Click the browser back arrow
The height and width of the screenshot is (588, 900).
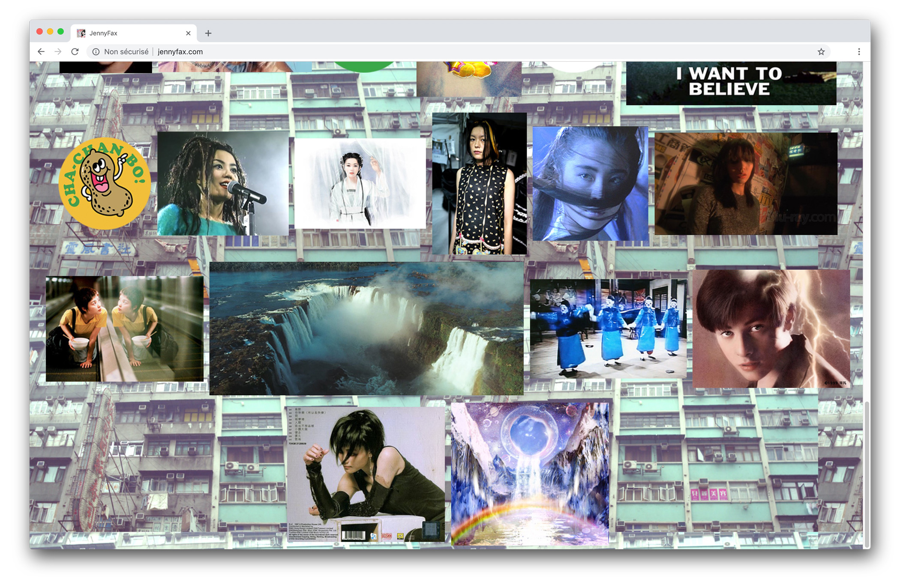[x=41, y=52]
